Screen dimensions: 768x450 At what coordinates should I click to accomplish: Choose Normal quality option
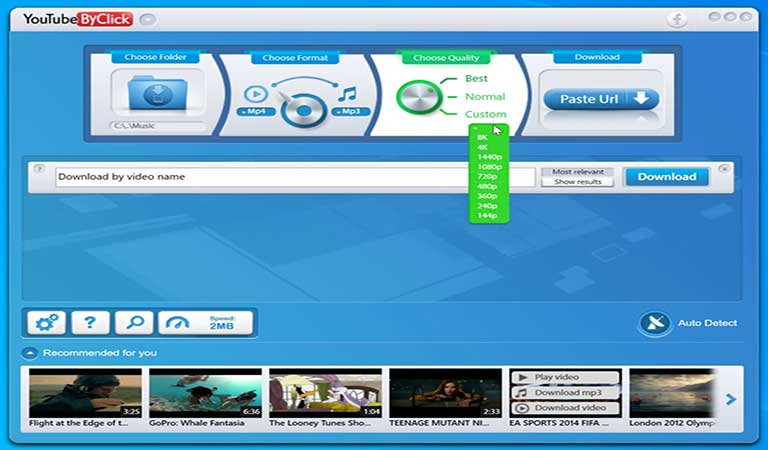tap(485, 96)
